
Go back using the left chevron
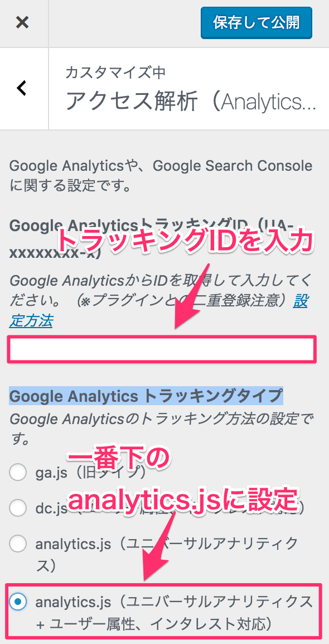21,88
